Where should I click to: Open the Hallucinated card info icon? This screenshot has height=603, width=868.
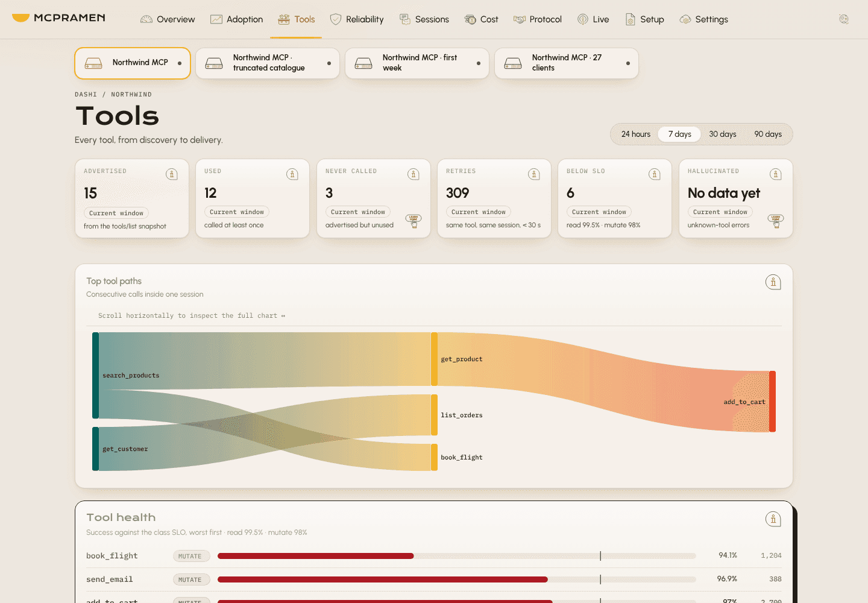(x=776, y=174)
